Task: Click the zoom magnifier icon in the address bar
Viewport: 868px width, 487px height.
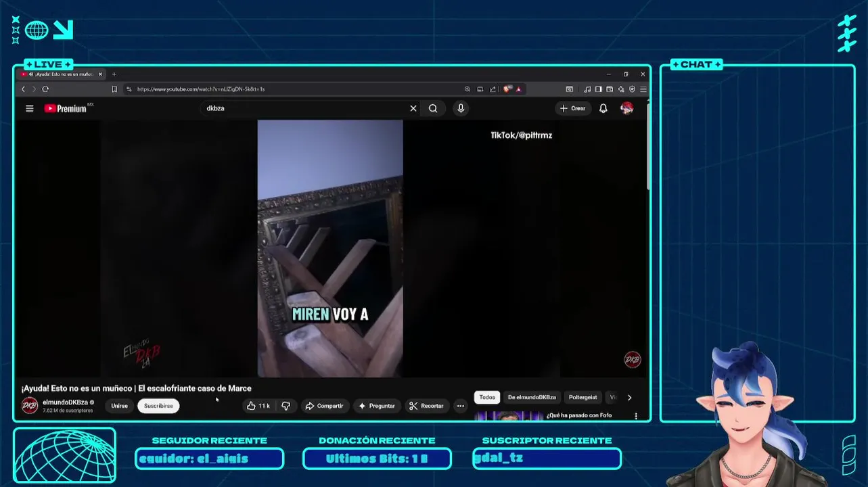Action: click(x=467, y=89)
